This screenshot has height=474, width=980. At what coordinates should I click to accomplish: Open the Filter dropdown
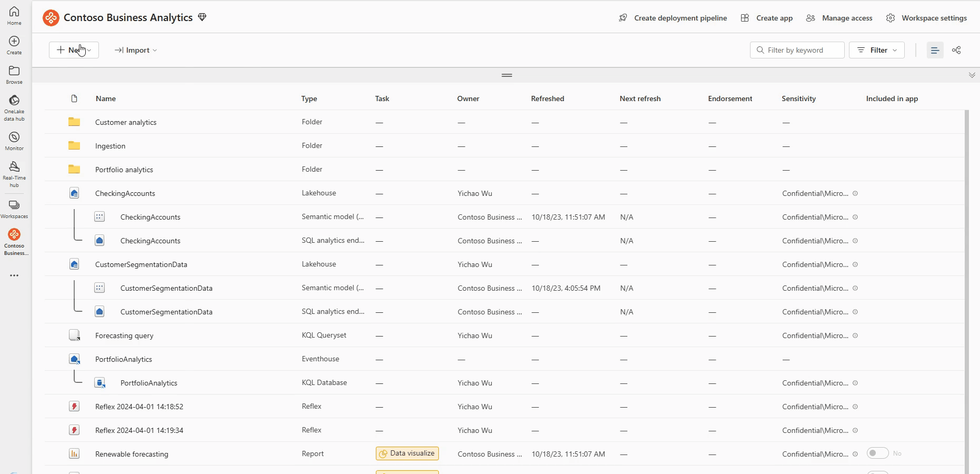(877, 50)
